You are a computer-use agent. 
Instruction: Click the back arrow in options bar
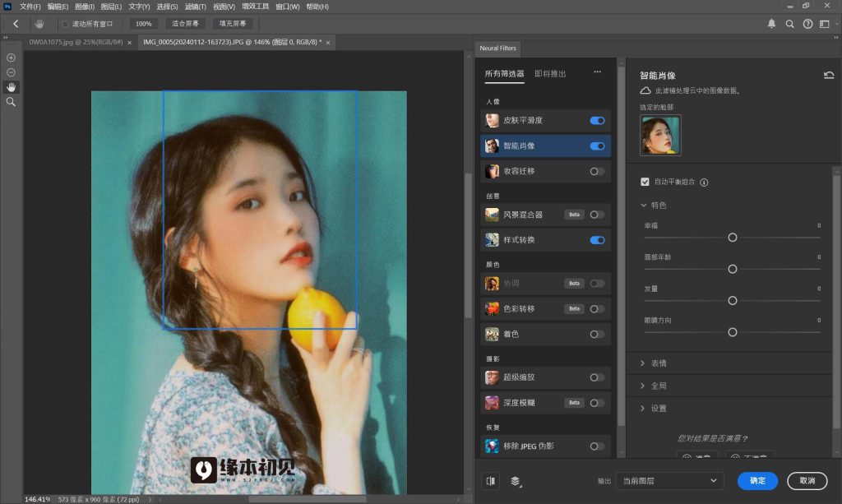pyautogui.click(x=16, y=24)
